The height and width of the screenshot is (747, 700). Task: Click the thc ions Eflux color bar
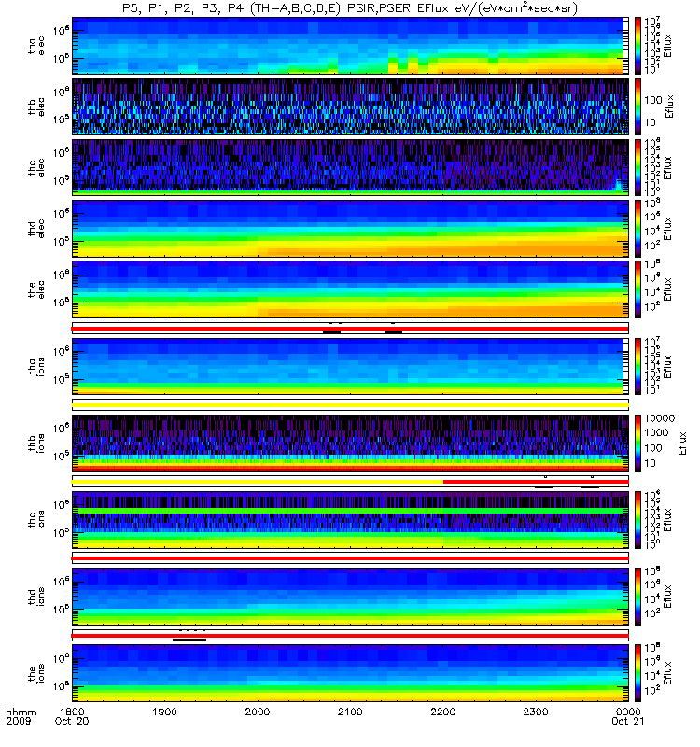click(x=637, y=520)
